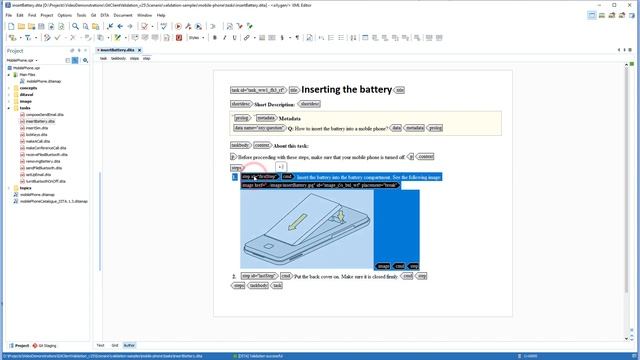This screenshot has width=640, height=360.
Task: Expand the topics folder
Action: (9, 188)
